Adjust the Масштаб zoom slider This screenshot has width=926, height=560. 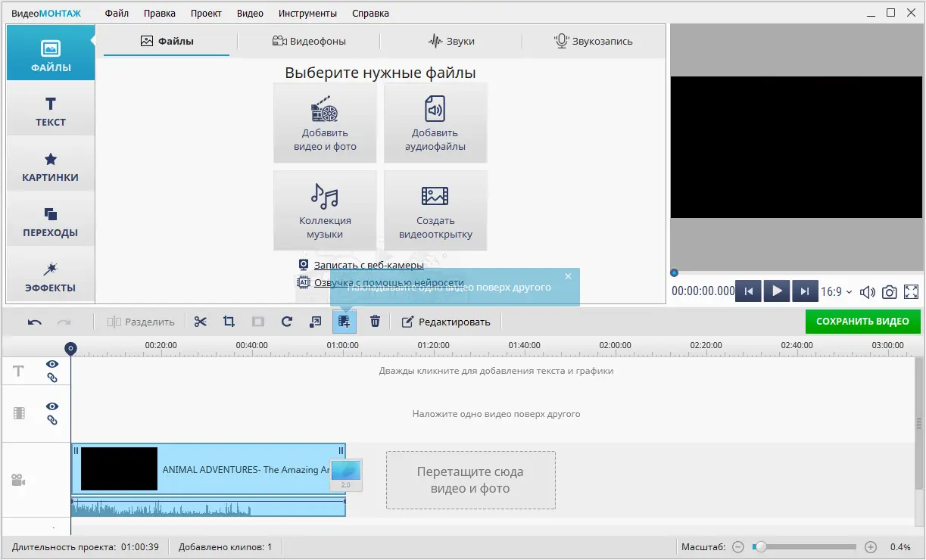[x=804, y=547]
